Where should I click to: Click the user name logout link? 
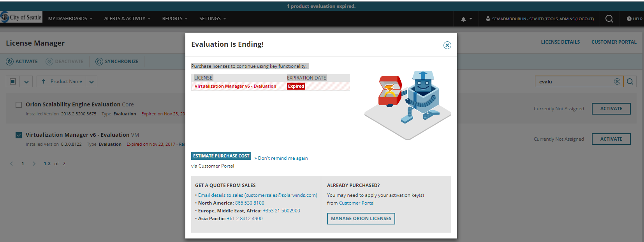543,19
